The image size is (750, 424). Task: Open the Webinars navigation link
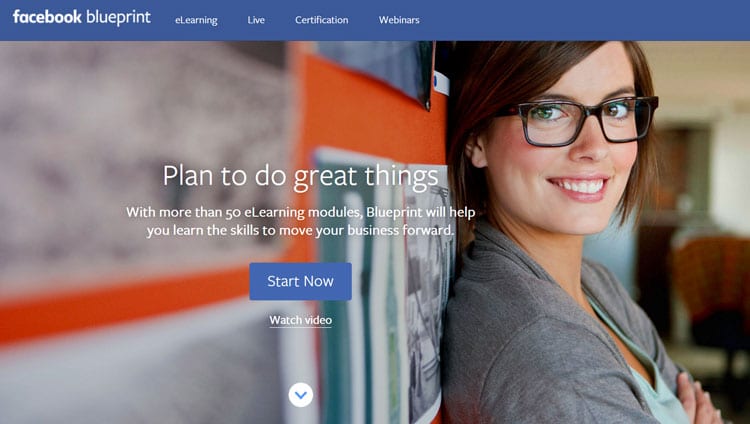point(399,20)
